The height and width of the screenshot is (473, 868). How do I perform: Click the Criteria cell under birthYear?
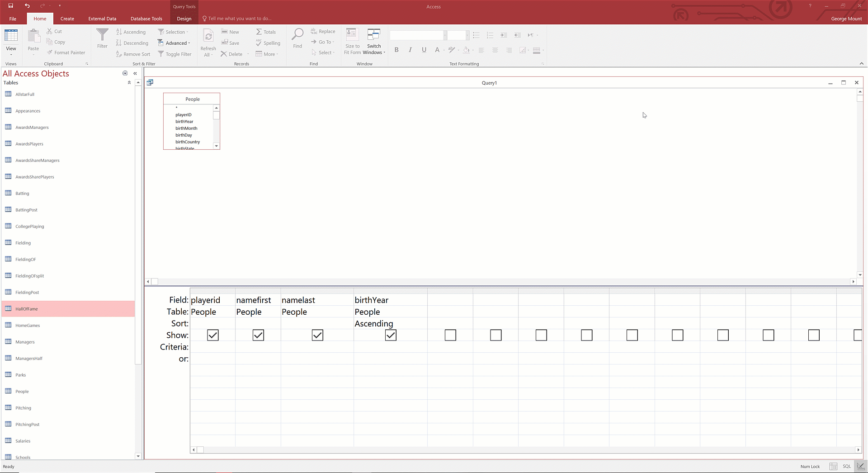[390, 347]
